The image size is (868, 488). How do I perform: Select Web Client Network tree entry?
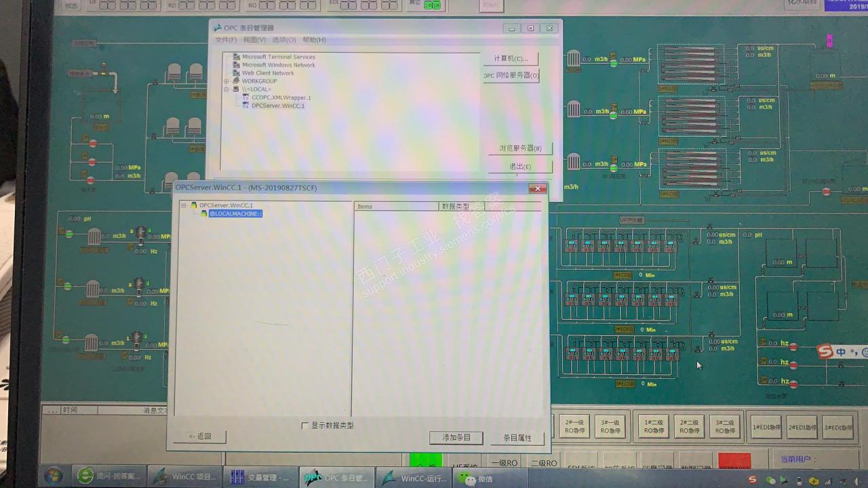click(x=268, y=73)
